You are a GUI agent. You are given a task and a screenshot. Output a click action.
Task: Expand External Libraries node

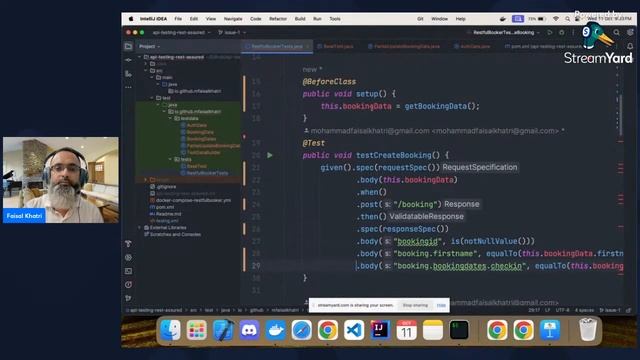[x=140, y=227]
